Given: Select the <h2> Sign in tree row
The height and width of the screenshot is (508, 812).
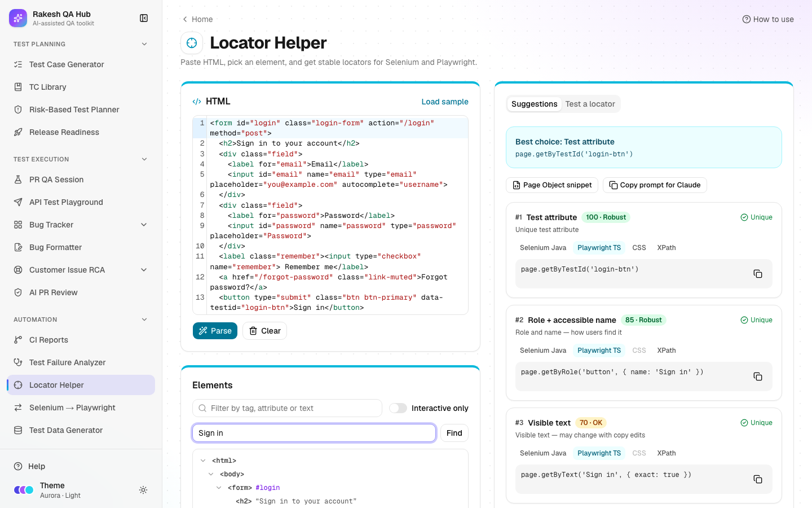Looking at the screenshot, I should pyautogui.click(x=330, y=501).
